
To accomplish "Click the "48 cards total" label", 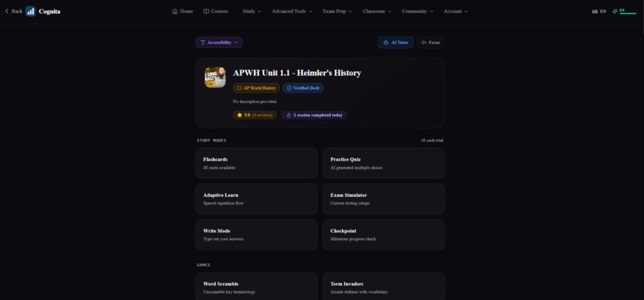I will [x=432, y=141].
